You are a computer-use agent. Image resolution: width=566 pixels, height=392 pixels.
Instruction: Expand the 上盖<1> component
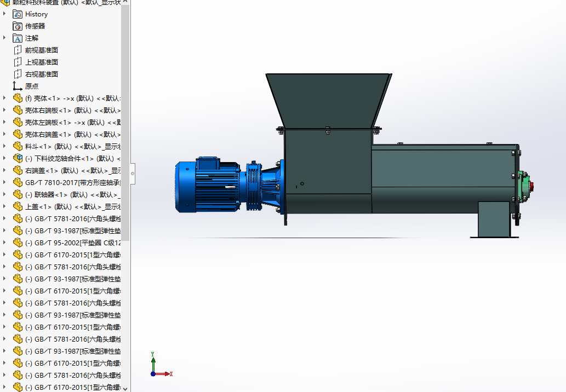(x=4, y=206)
